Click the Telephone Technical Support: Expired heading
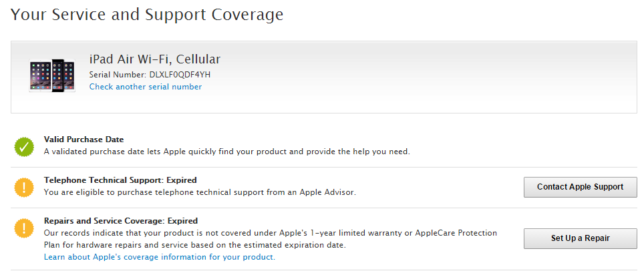 click(120, 180)
